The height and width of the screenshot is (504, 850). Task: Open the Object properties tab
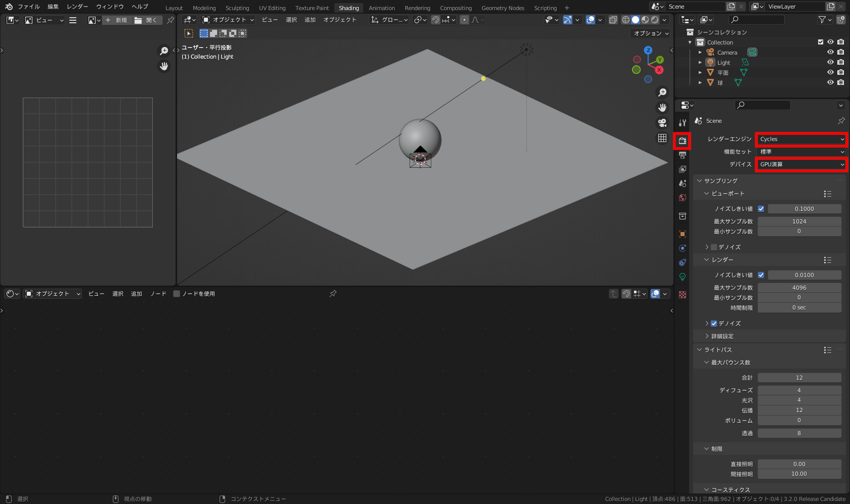click(683, 234)
